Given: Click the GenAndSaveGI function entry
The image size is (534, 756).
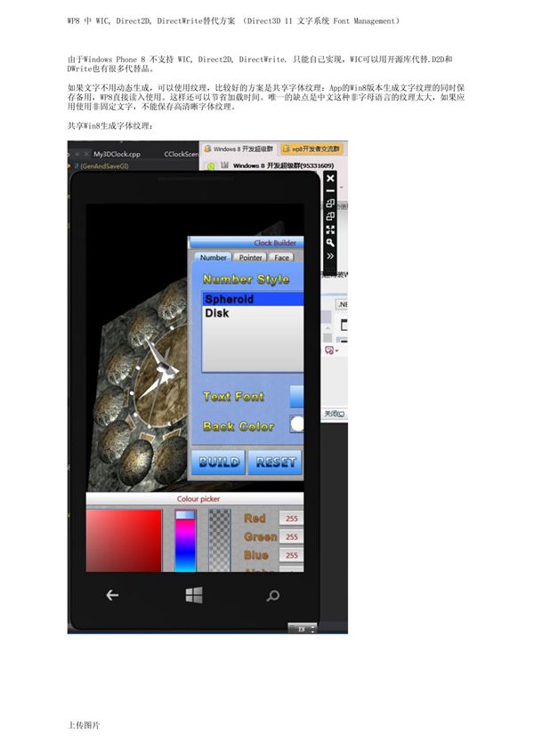Looking at the screenshot, I should [103, 165].
